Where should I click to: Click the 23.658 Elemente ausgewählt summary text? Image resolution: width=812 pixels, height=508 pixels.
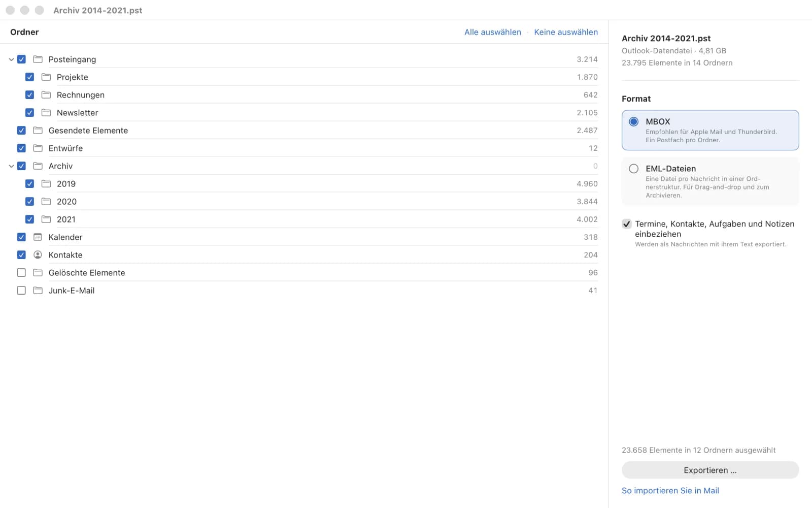pos(698,450)
